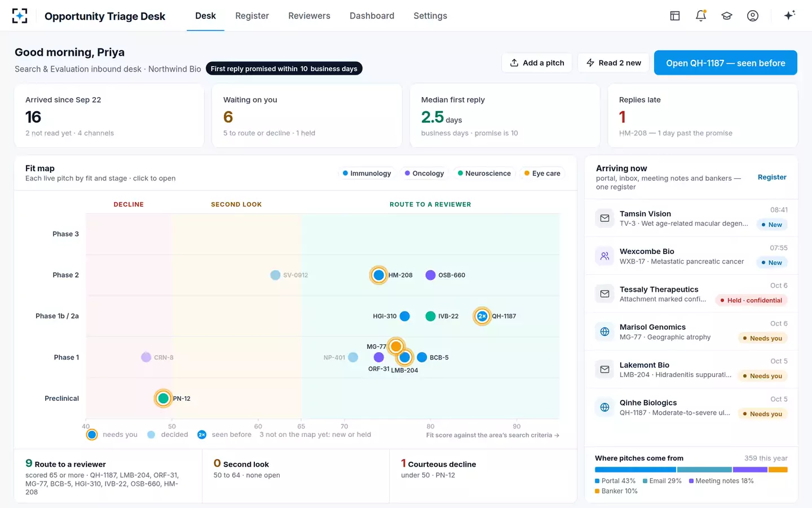Open the Median first reply card
The image size is (812, 508).
pos(505,116)
